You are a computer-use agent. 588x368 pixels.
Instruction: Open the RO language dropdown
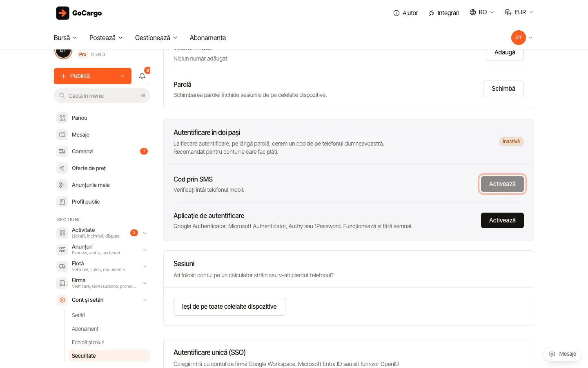482,12
